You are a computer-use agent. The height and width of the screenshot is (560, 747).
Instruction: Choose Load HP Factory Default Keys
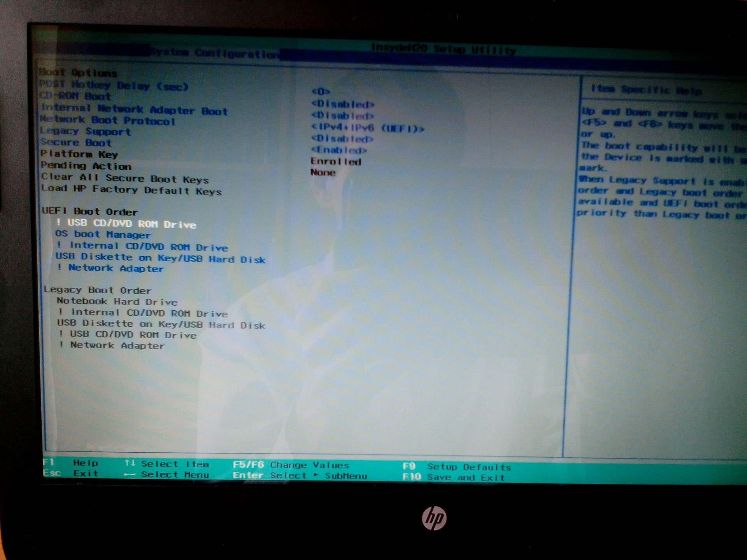[x=131, y=190]
